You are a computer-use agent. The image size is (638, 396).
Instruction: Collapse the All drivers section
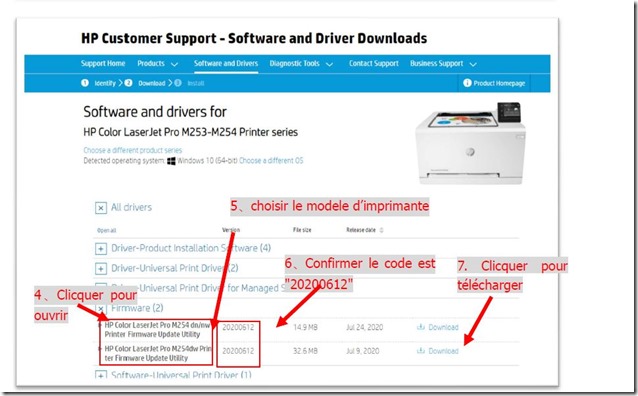click(101, 208)
